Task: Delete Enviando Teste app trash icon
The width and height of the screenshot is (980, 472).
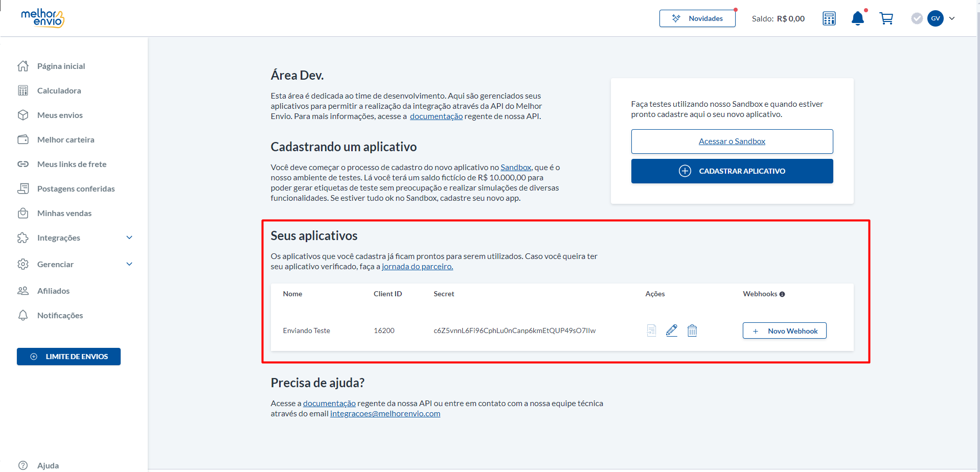Action: [692, 331]
